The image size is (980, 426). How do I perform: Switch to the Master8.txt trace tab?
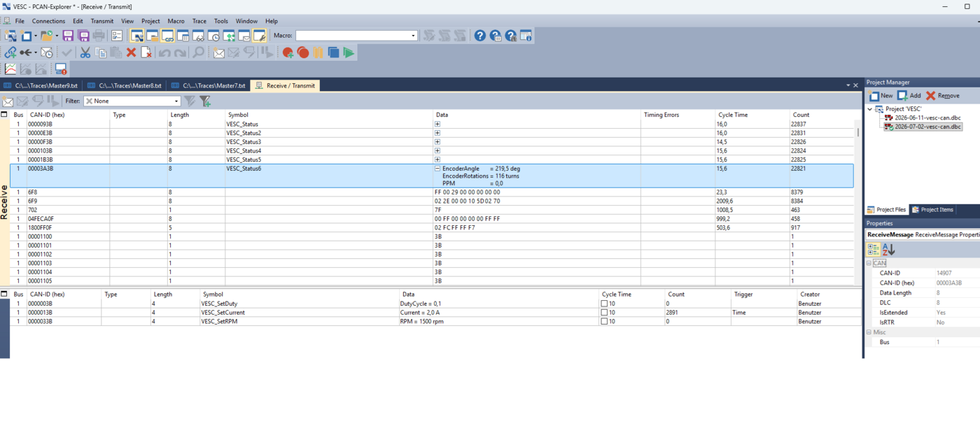coord(125,85)
